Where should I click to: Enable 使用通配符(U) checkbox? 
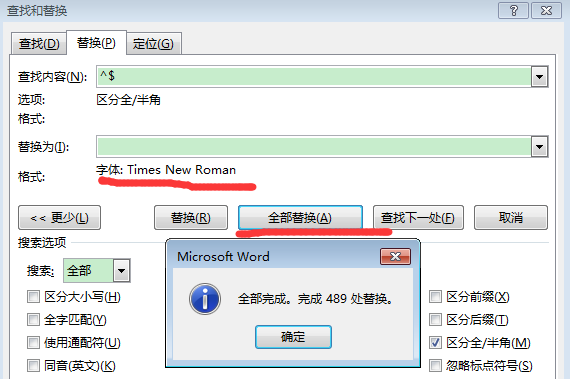[x=33, y=343]
